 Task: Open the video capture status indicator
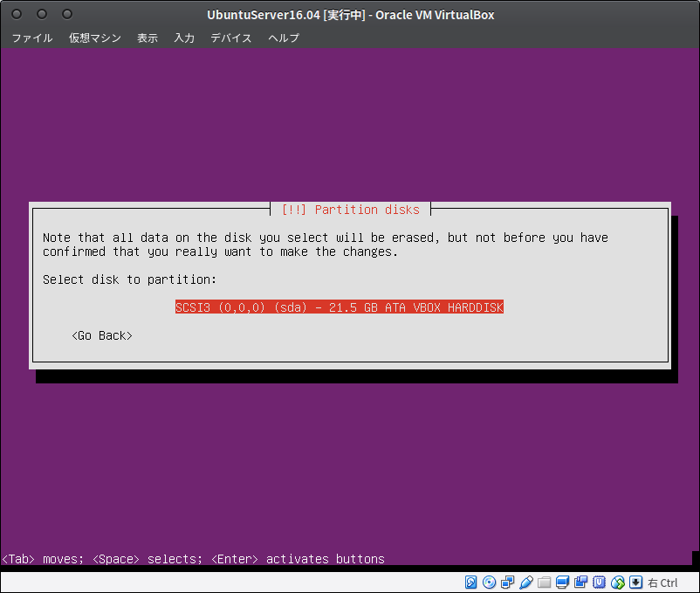click(x=580, y=583)
